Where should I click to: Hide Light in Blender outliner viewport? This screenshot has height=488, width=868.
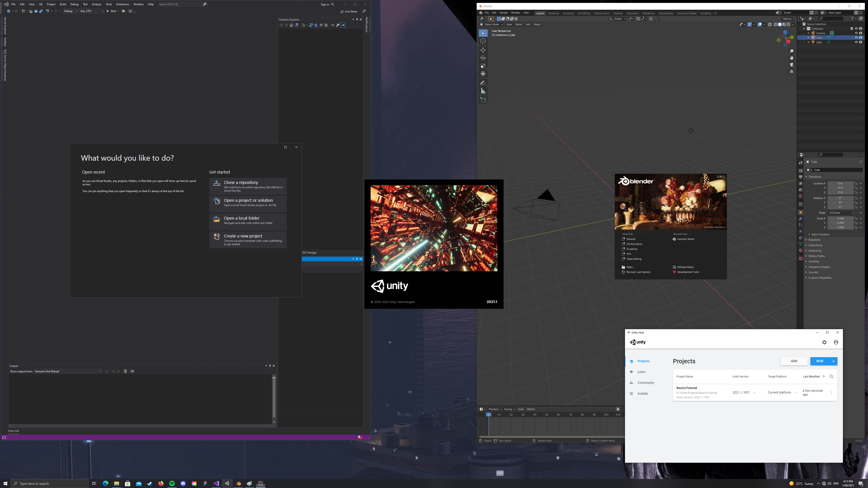coord(856,42)
